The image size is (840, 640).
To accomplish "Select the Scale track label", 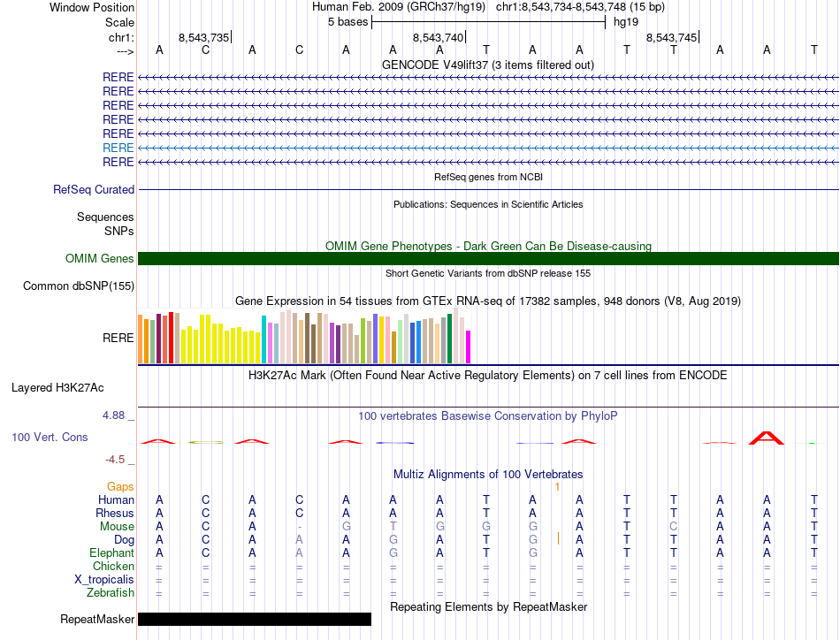I will (119, 22).
